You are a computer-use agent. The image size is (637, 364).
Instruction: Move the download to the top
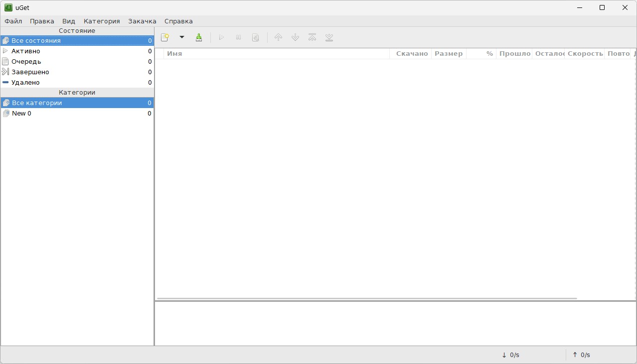pyautogui.click(x=313, y=37)
